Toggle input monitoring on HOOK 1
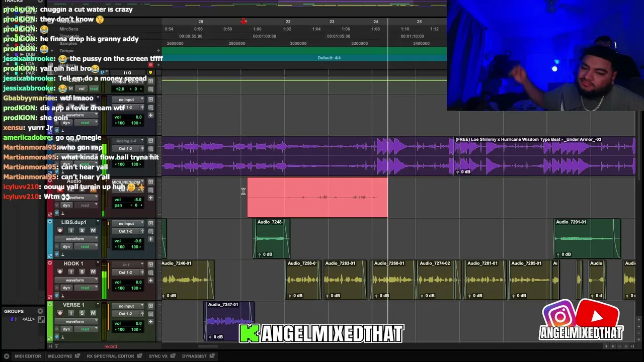The image size is (644, 362). 71,271
